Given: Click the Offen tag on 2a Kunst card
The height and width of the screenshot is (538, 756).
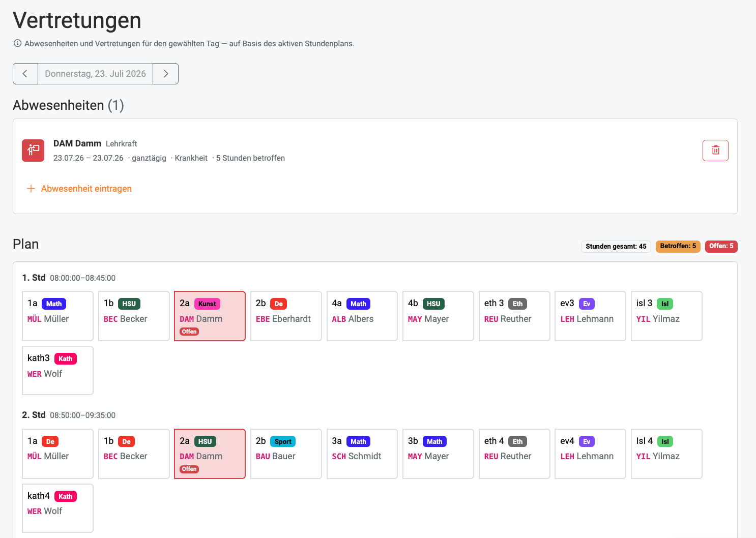Looking at the screenshot, I should coord(189,332).
